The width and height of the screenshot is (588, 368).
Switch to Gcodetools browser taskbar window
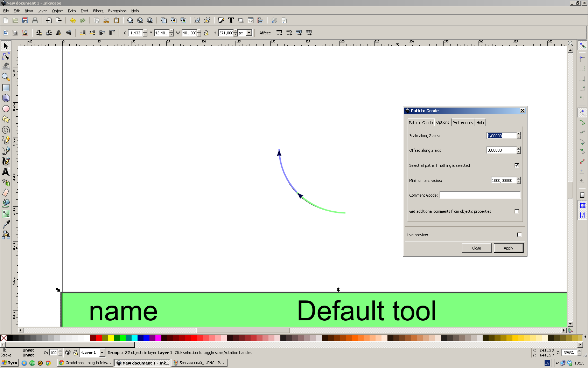click(x=85, y=363)
